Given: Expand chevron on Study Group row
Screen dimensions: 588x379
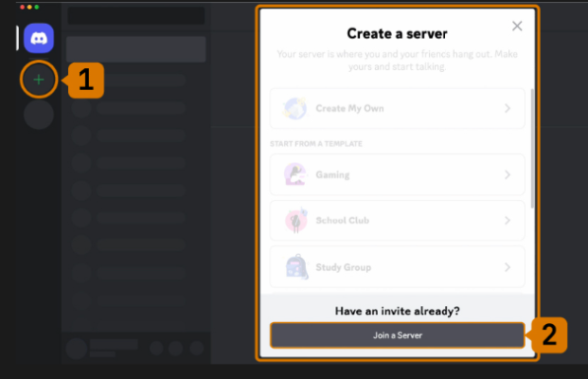Looking at the screenshot, I should click(508, 267).
